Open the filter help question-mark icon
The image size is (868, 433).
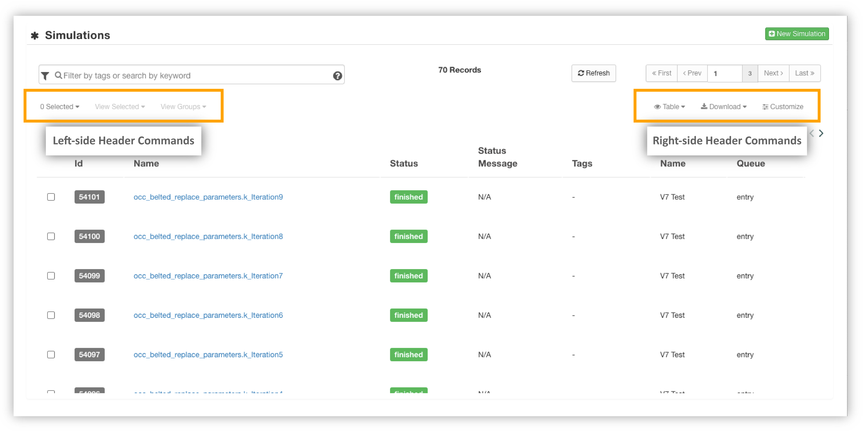(x=338, y=76)
